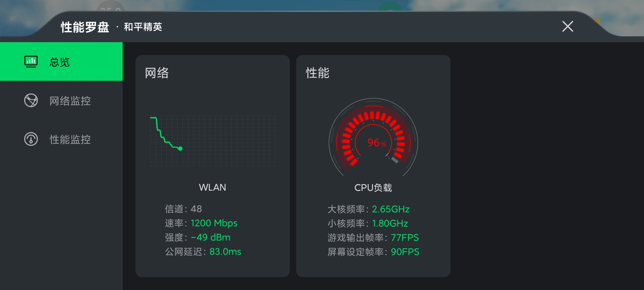Click the network latency line graph
This screenshot has width=644, height=290.
point(213,141)
